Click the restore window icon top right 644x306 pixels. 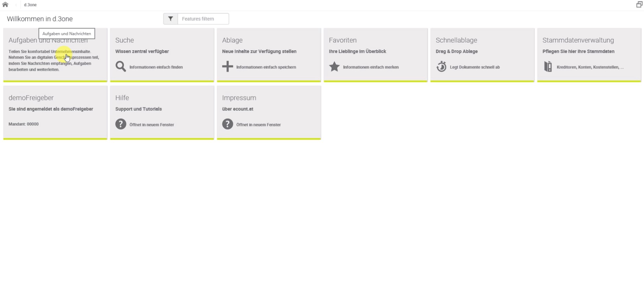[639, 5]
